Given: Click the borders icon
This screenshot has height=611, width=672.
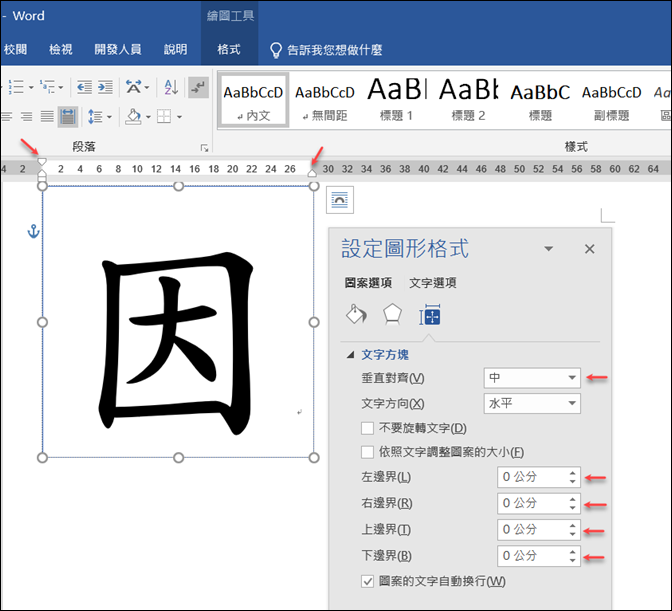Looking at the screenshot, I should pyautogui.click(x=164, y=116).
